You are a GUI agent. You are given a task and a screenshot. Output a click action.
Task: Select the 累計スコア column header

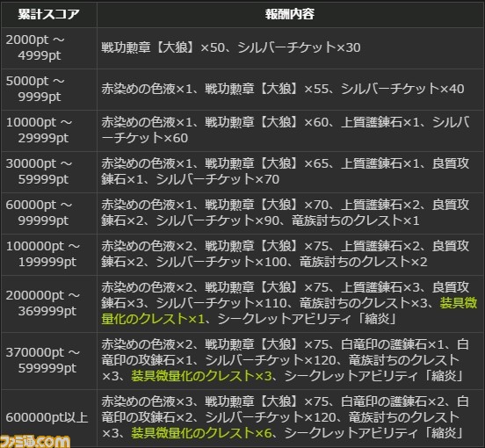49,14
